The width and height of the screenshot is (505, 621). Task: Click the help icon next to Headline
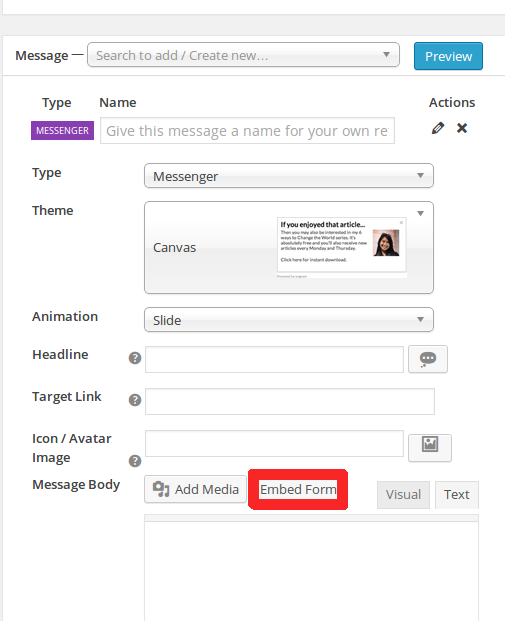[x=135, y=358]
